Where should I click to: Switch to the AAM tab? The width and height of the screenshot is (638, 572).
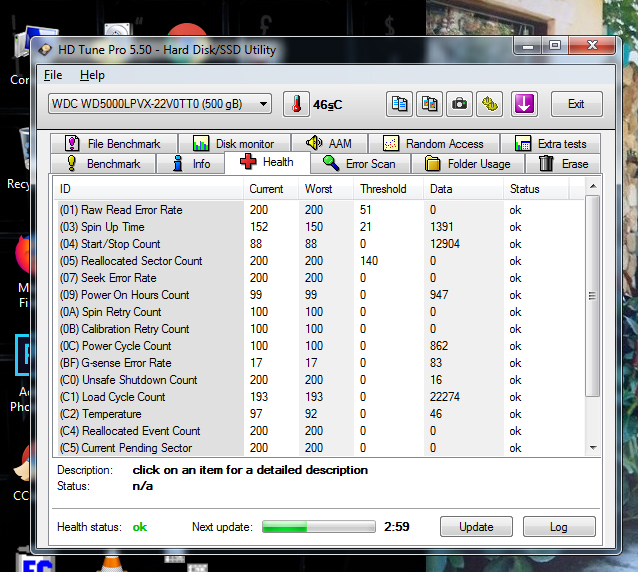[330, 144]
